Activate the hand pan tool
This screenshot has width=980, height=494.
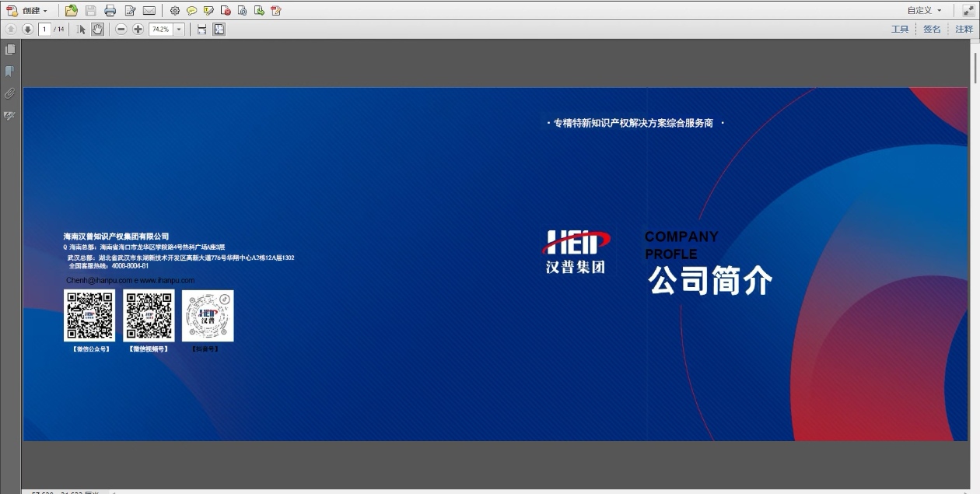point(97,29)
